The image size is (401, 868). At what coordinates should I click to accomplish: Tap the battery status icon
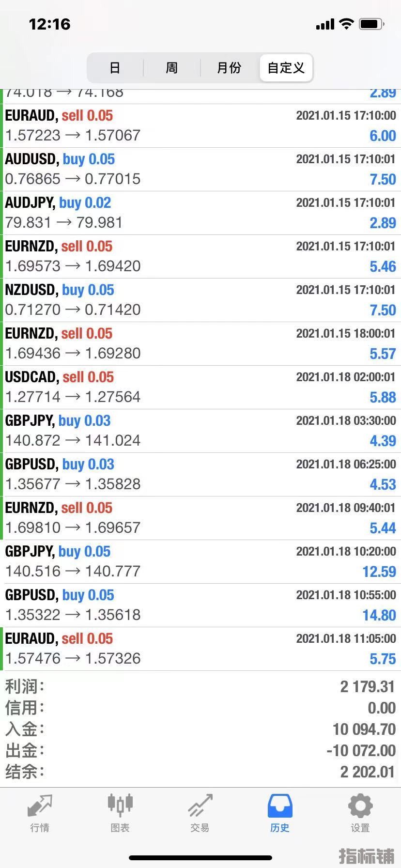(371, 24)
